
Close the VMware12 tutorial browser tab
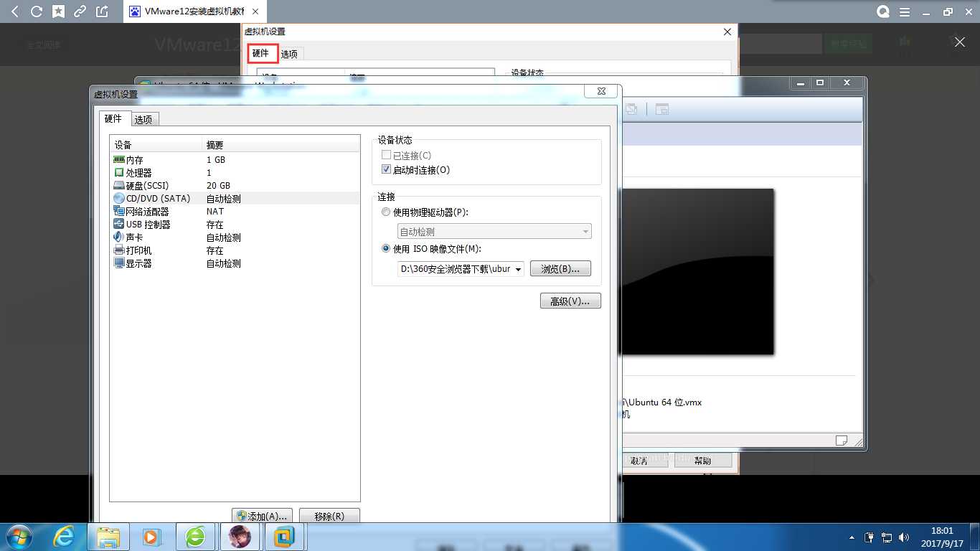(257, 11)
